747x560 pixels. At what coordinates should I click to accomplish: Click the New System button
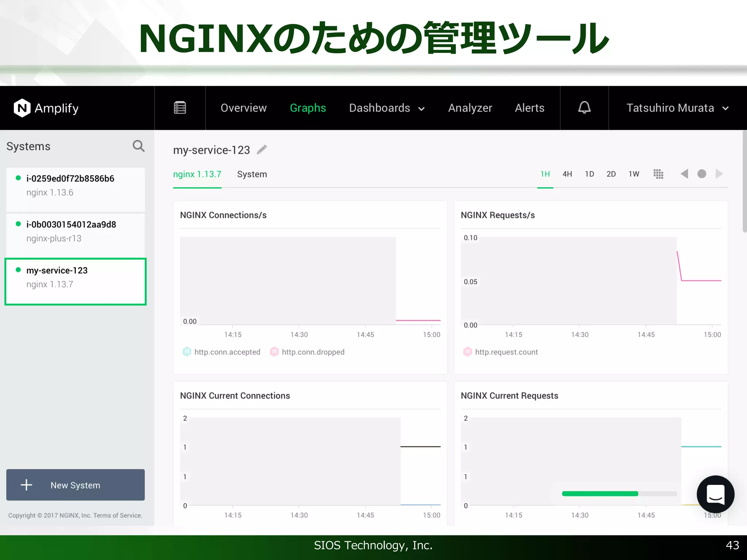point(76,485)
